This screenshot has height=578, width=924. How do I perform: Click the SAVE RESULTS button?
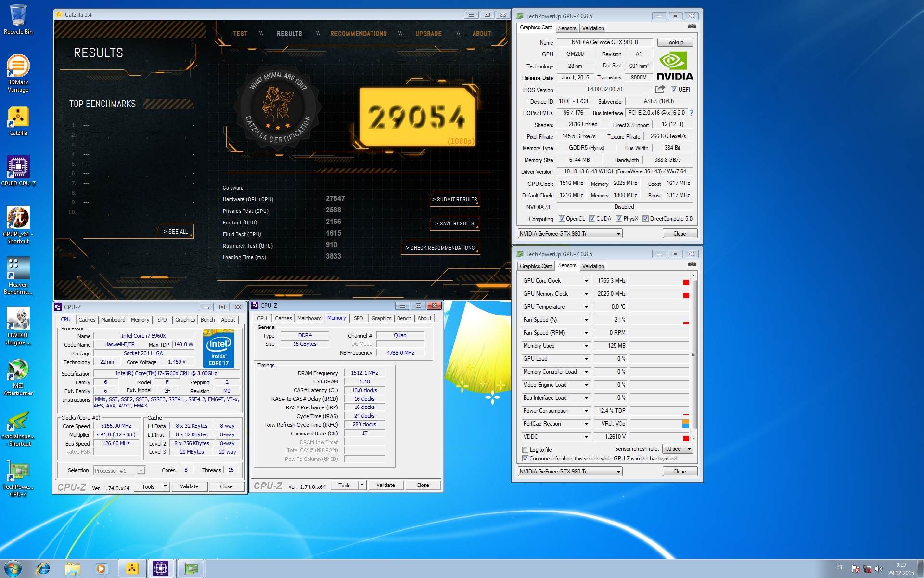point(455,223)
